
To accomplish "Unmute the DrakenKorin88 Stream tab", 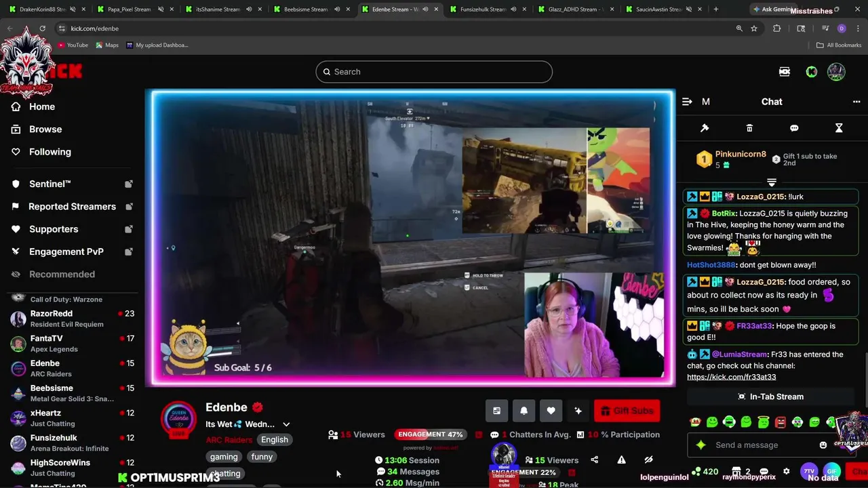I will [73, 9].
